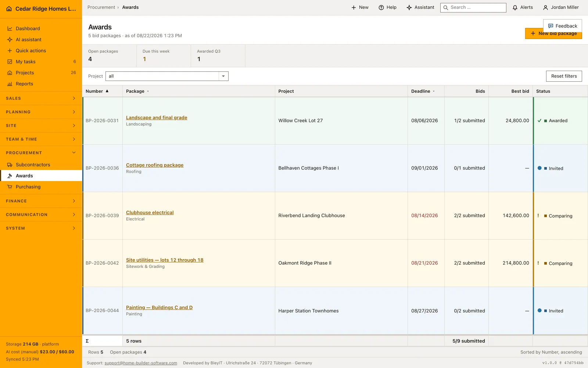Open the Deadline column header menu
The image size is (588, 368).
click(x=434, y=91)
